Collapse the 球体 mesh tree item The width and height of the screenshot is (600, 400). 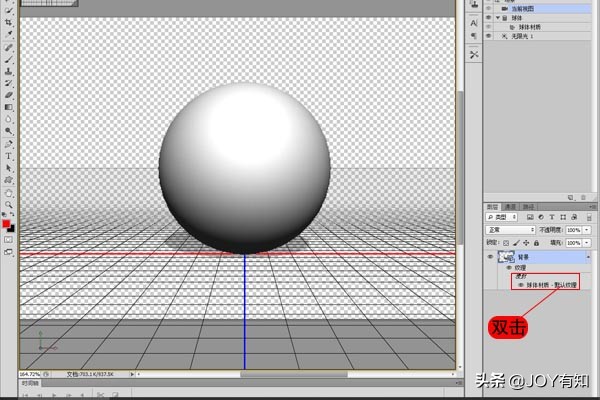point(497,17)
